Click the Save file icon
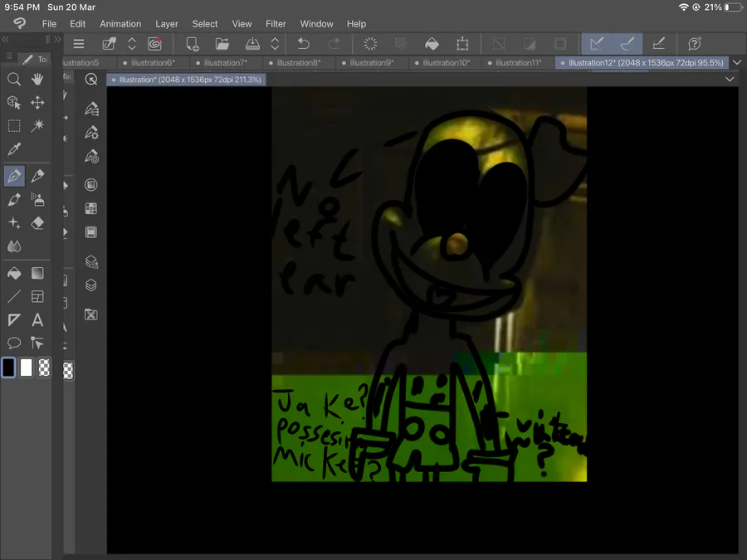Image resolution: width=747 pixels, height=560 pixels. coord(252,44)
